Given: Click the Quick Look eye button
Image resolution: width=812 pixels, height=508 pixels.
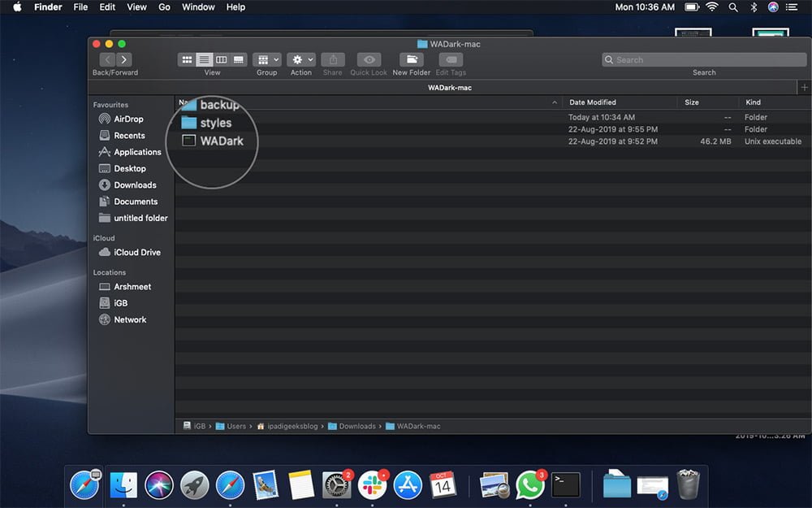Looking at the screenshot, I should pos(369,59).
